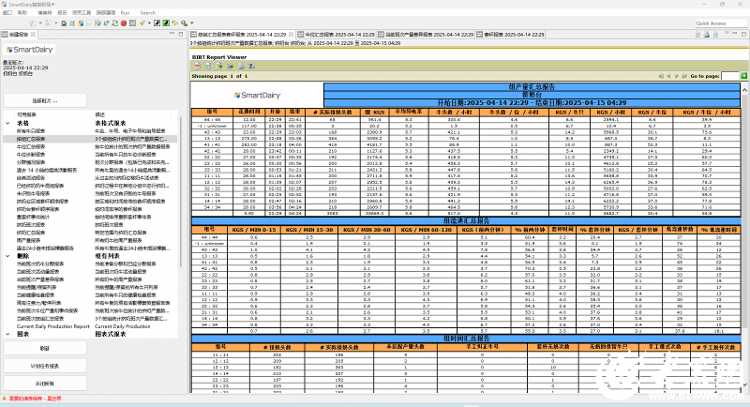Click the 开始日期 2025-04-14 22:29 date banner
The height and width of the screenshot is (407, 750).
(x=531, y=103)
